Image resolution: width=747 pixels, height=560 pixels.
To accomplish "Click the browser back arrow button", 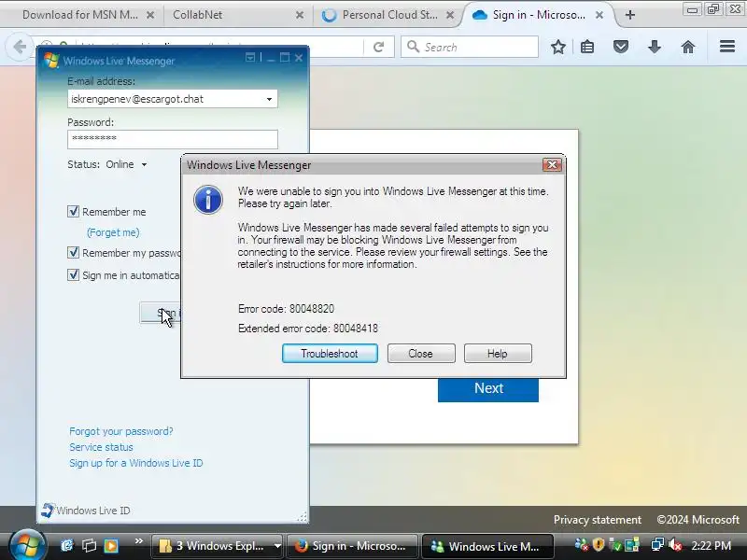I will point(20,48).
